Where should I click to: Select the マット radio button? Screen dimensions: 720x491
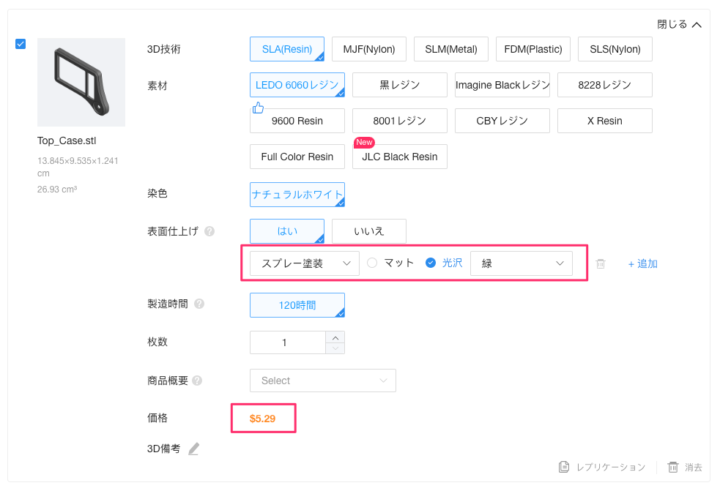coord(372,263)
